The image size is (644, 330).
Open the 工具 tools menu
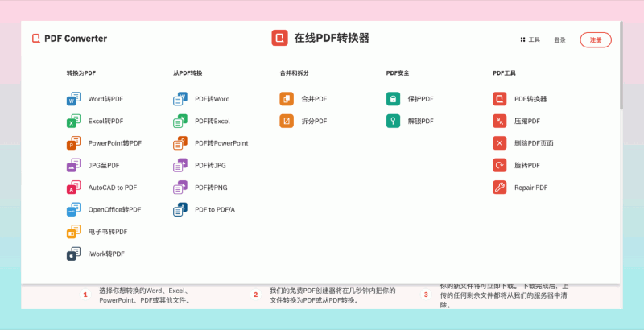pyautogui.click(x=530, y=39)
